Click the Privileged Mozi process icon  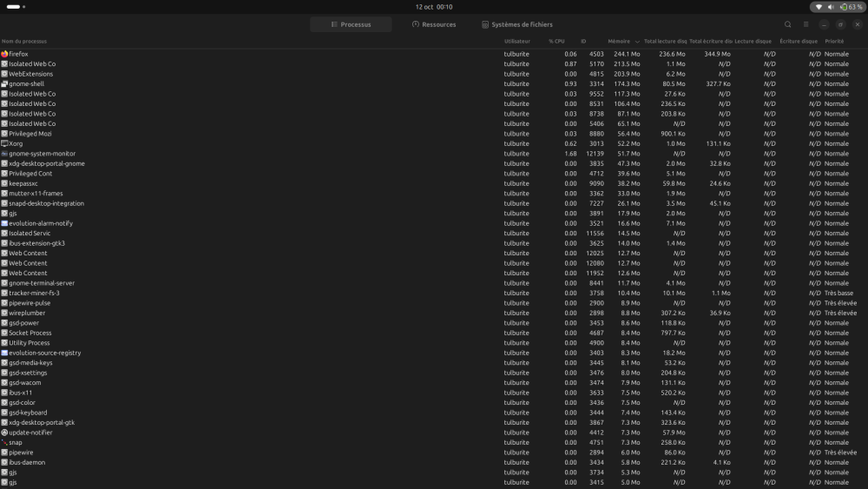[x=4, y=134]
